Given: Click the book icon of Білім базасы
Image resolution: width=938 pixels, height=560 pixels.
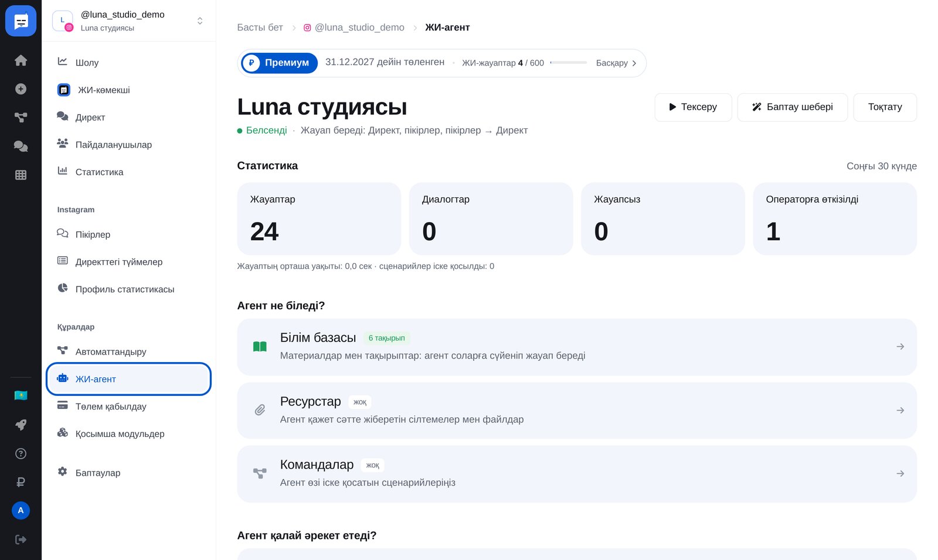Looking at the screenshot, I should [260, 347].
